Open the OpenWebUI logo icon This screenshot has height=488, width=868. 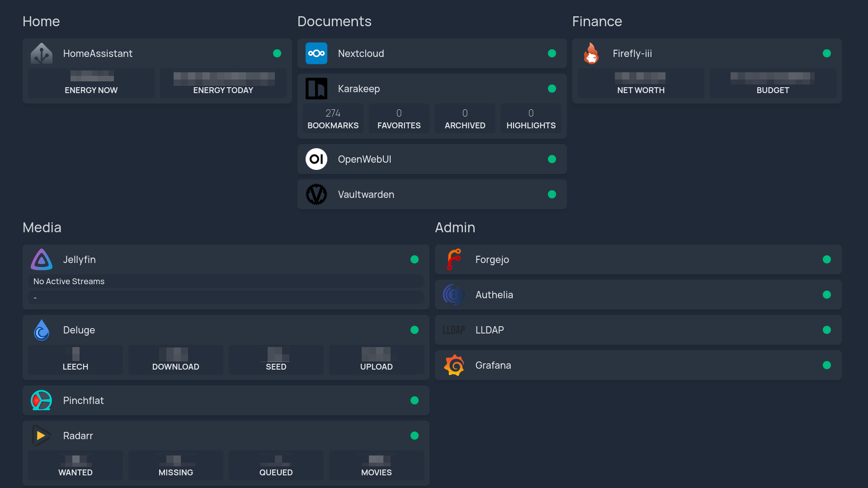(x=316, y=159)
